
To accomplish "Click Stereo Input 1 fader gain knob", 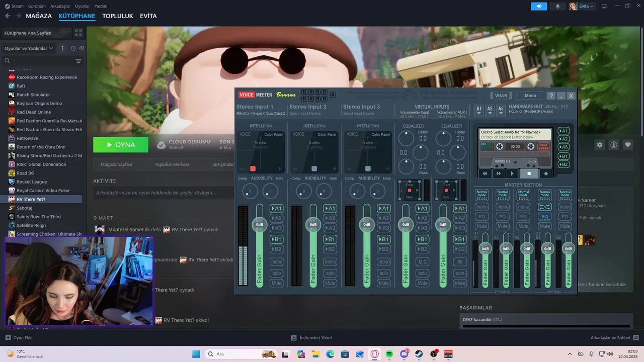I will pos(260,224).
